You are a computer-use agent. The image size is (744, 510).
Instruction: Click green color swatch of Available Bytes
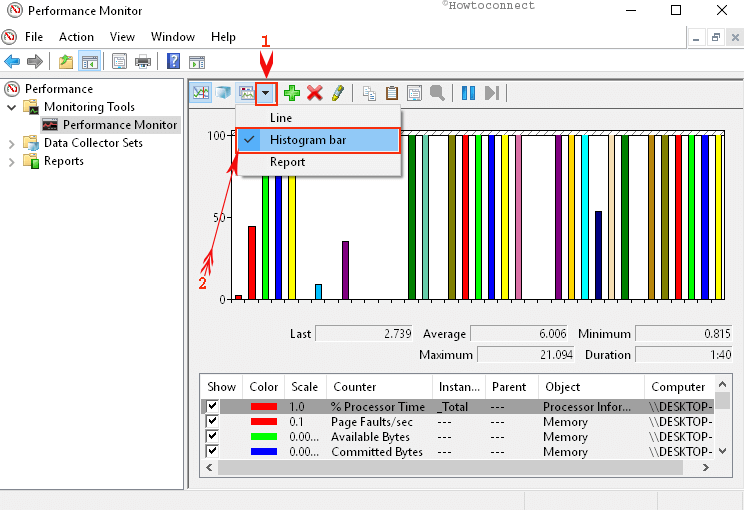[264, 436]
